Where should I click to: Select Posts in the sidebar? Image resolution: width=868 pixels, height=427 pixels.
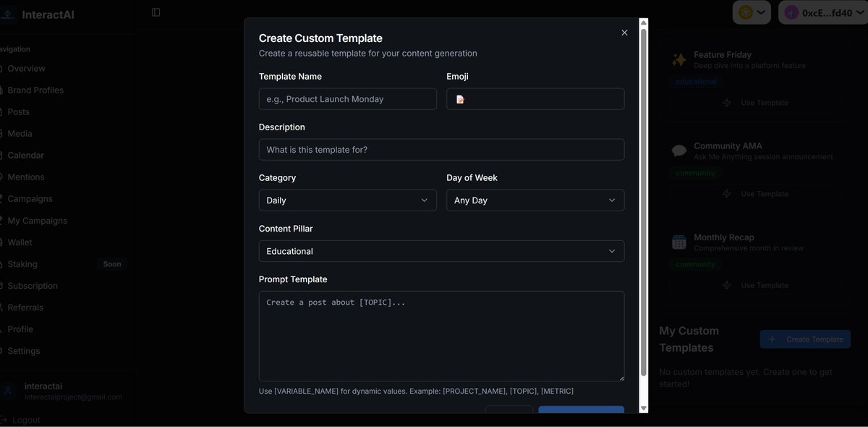pyautogui.click(x=18, y=112)
